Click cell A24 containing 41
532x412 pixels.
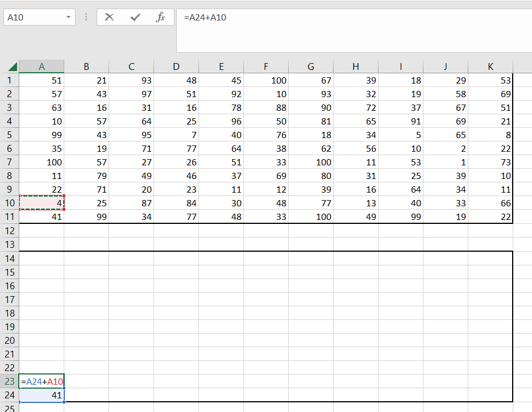(x=41, y=395)
